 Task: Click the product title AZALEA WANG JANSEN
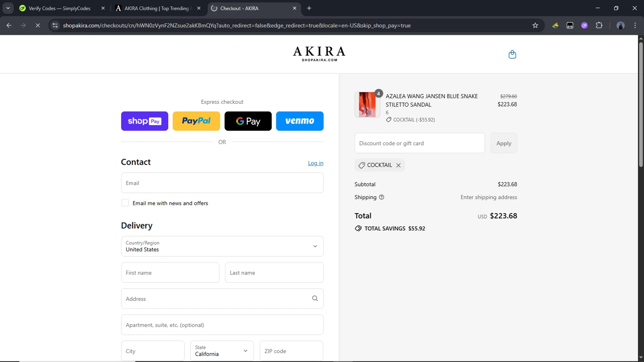point(431,100)
